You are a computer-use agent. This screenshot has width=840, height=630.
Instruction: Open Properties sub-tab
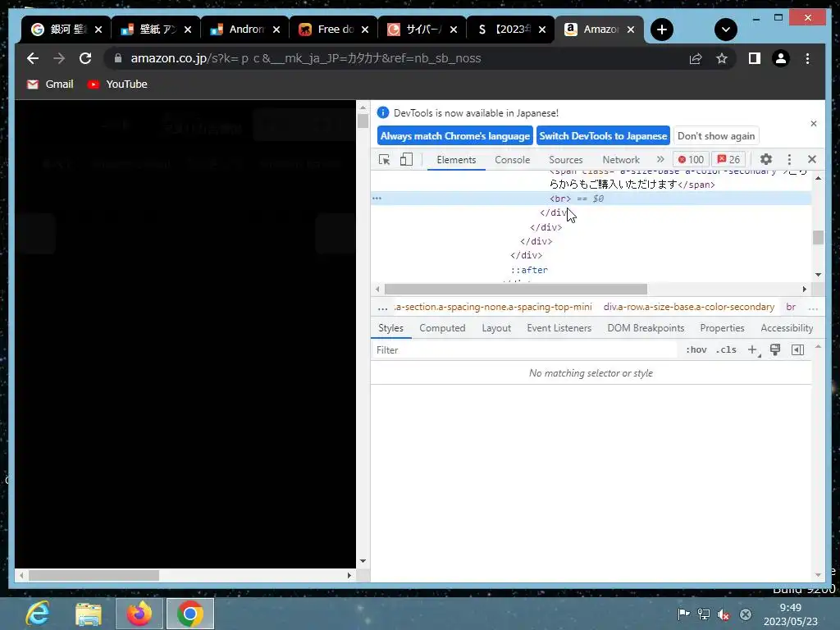coord(722,328)
